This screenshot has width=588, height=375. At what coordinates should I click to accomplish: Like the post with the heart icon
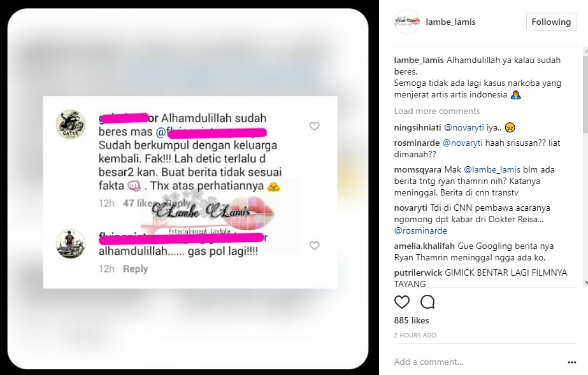tap(401, 302)
